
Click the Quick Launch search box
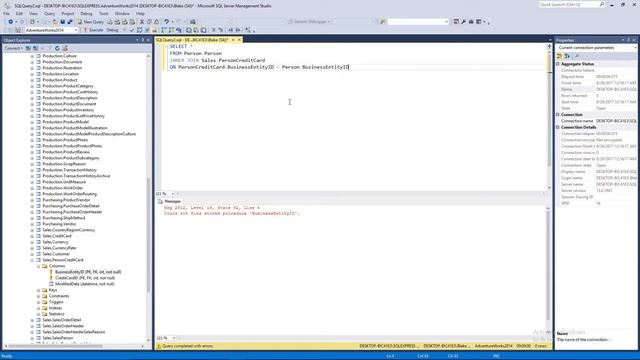click(571, 4)
